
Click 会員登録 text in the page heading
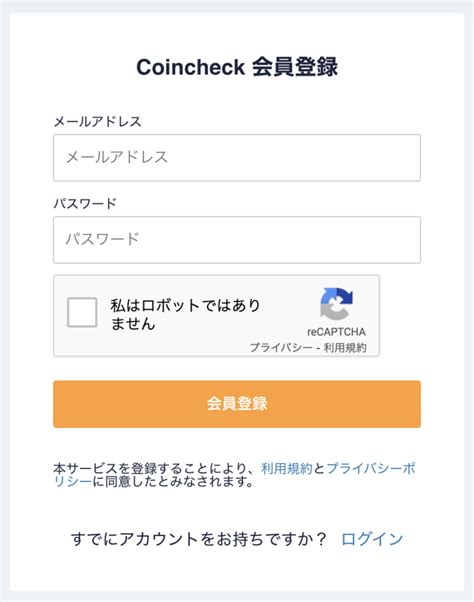pyautogui.click(x=295, y=67)
